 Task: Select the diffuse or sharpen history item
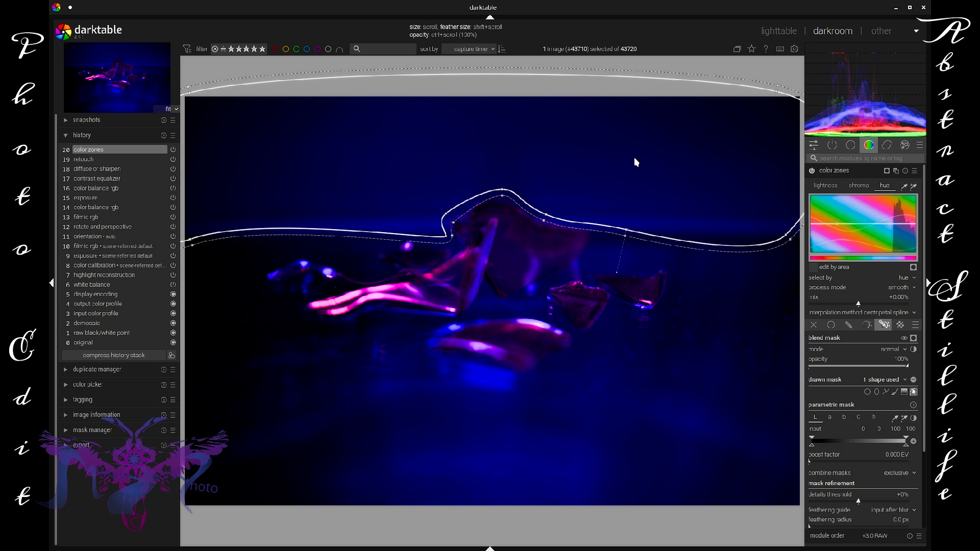(x=97, y=169)
